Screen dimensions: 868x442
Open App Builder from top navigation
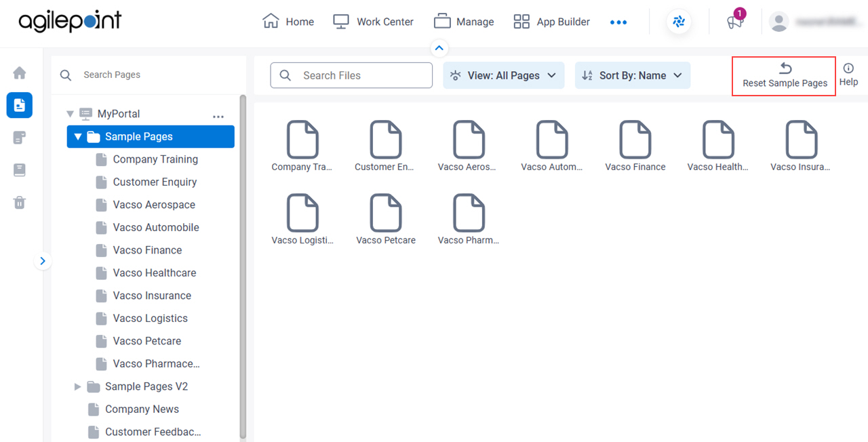point(551,22)
